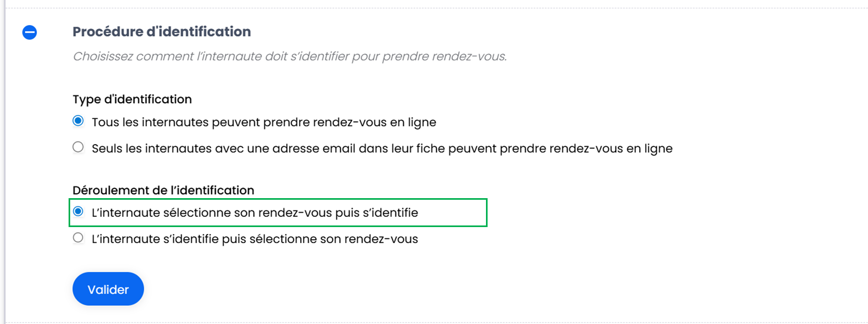The image size is (868, 324).
Task: Click label text 'L'internaute s'identifie puis sélectionne son rendez-vous'
Action: click(x=255, y=239)
